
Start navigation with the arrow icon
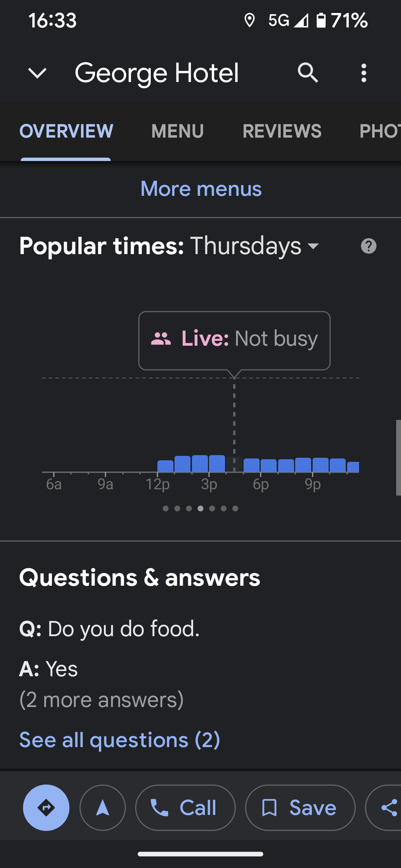tap(102, 808)
